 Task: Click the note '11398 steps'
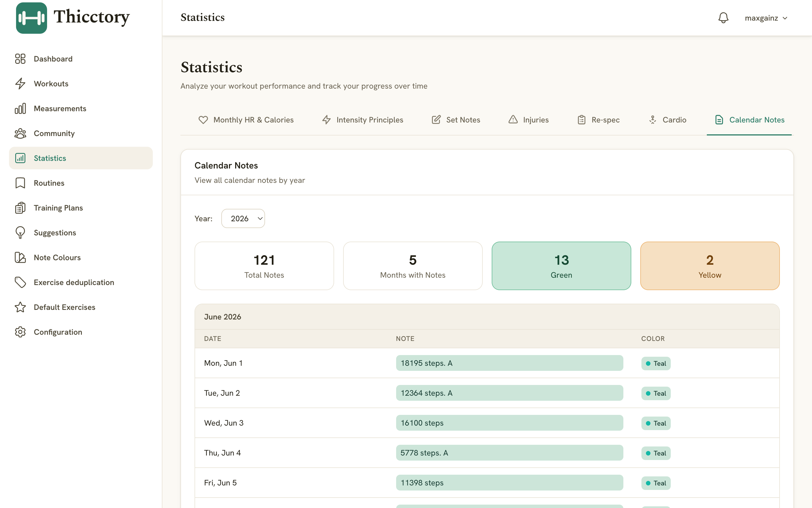(509, 483)
